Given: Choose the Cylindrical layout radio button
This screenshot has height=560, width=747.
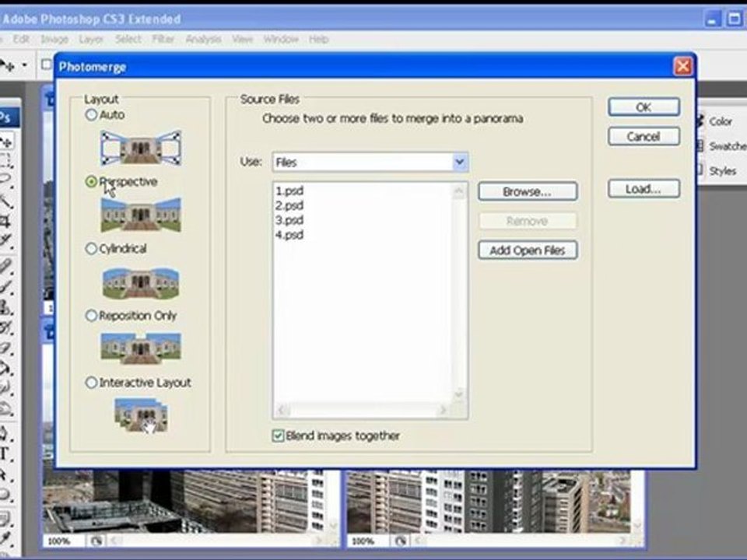Looking at the screenshot, I should pyautogui.click(x=91, y=249).
